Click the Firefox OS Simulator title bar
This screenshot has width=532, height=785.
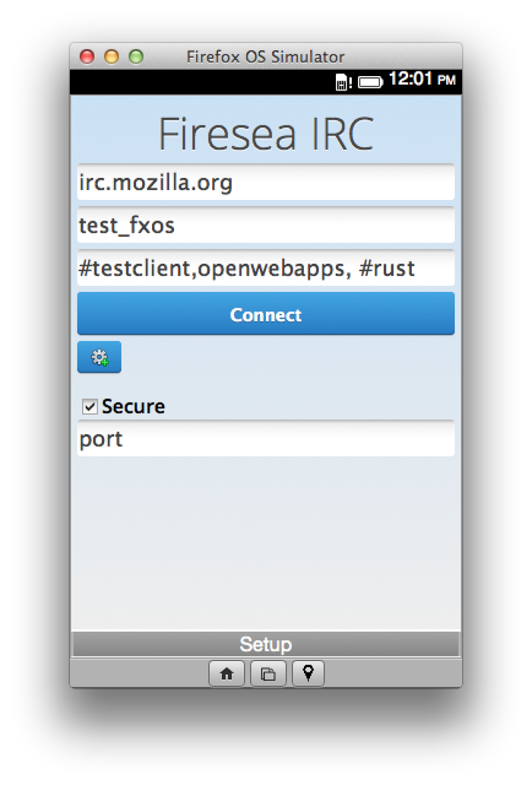pos(265,57)
